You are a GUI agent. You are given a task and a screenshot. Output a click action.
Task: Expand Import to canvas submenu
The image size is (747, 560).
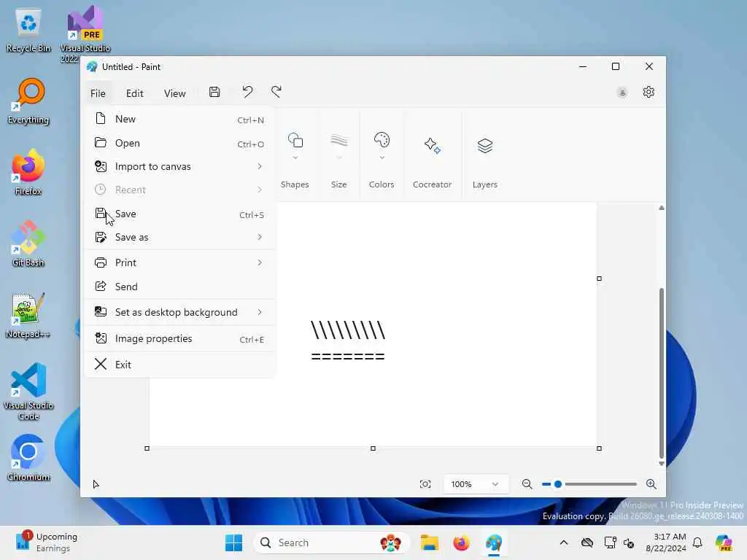[x=260, y=166]
